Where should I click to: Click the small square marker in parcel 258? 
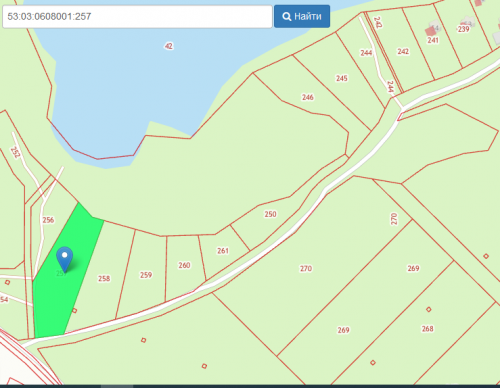pyautogui.click(x=75, y=311)
